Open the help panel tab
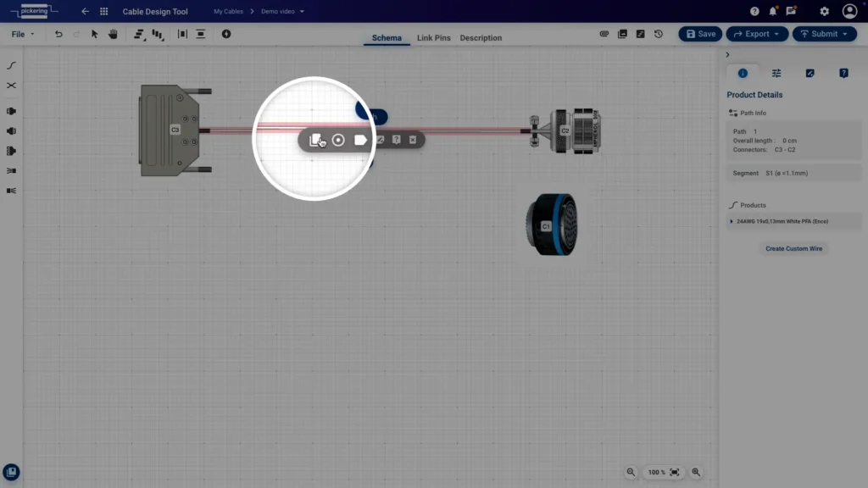This screenshot has height=488, width=868. tap(843, 73)
